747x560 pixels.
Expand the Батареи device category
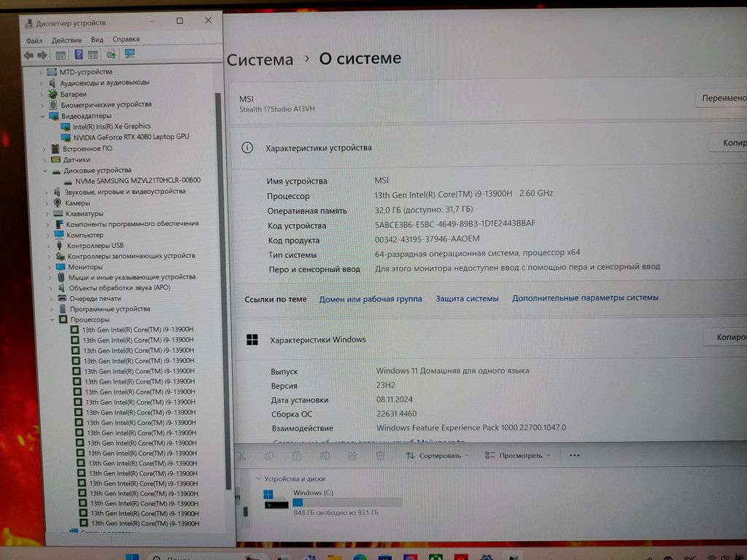42,94
